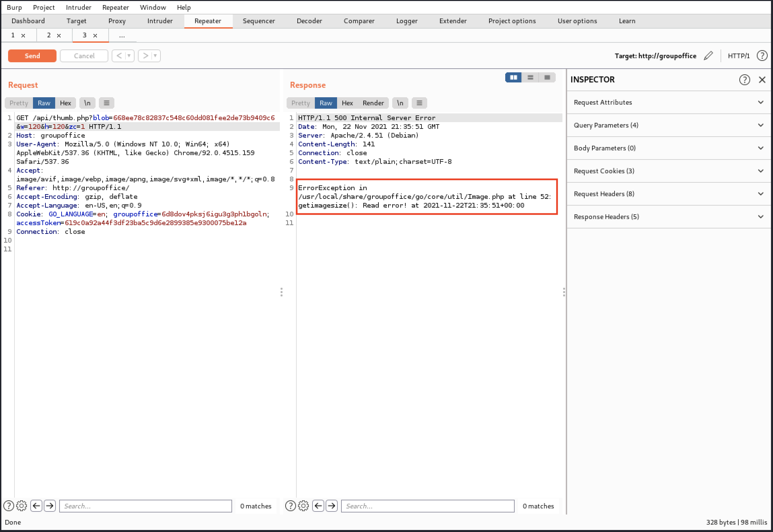
Task: Switch request view to Raw
Action: pyautogui.click(x=44, y=103)
